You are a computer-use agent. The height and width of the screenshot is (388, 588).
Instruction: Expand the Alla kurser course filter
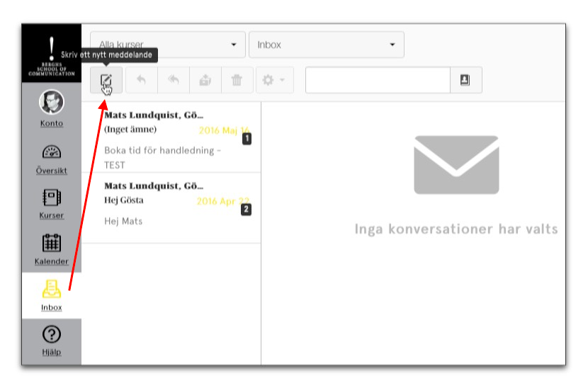168,45
